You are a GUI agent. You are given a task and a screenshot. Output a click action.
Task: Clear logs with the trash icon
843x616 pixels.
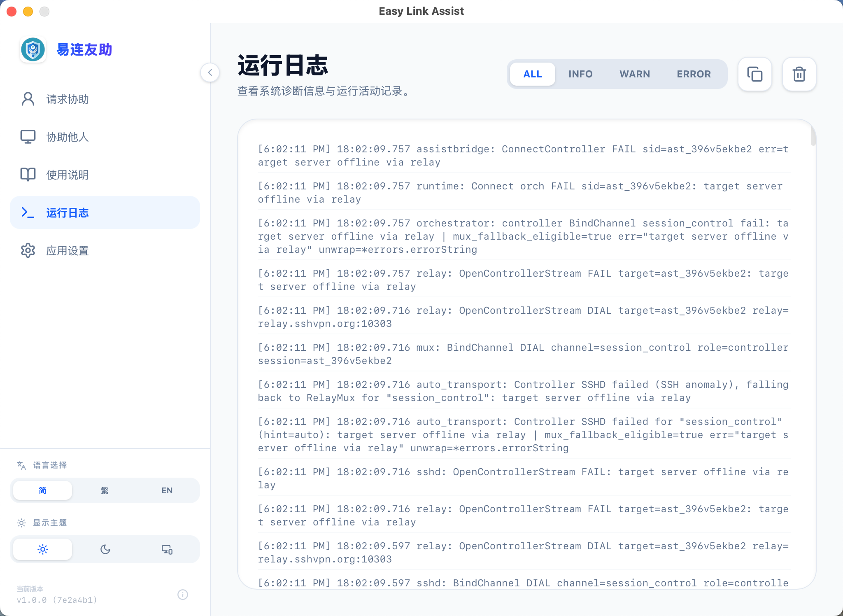coord(799,74)
